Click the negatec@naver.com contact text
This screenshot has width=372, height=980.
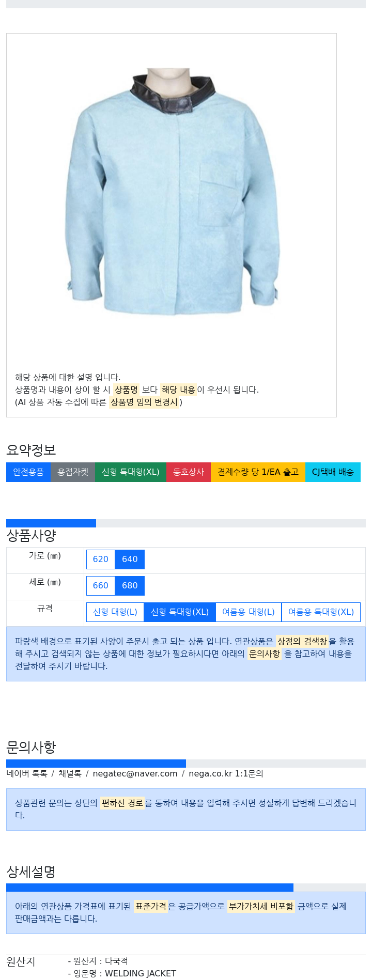[x=135, y=774]
